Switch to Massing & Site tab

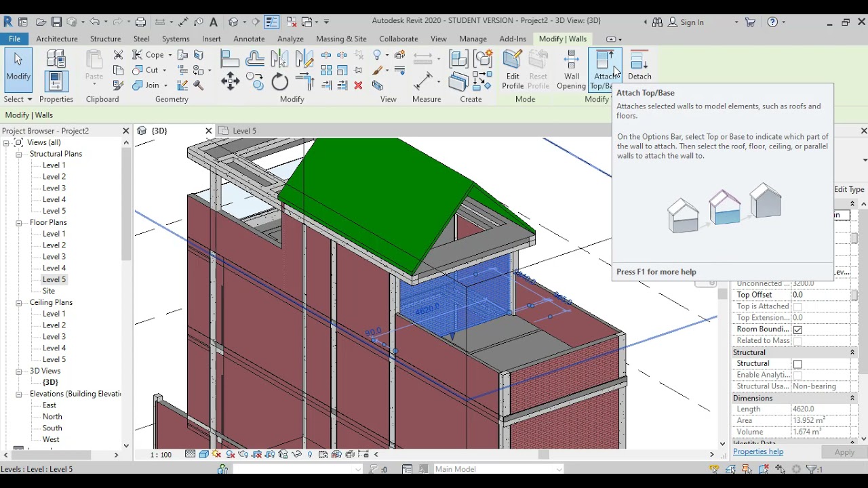pos(341,39)
